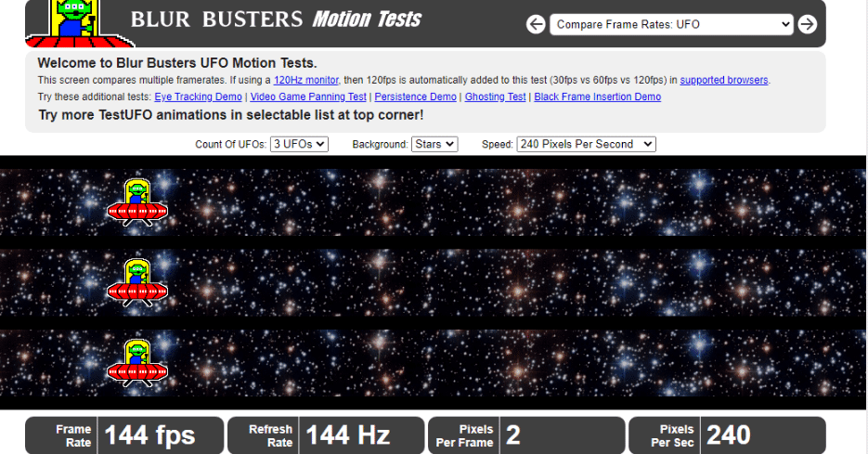Image resolution: width=868 pixels, height=454 pixels.
Task: Click the UFO in the top animation row
Action: pos(137,202)
